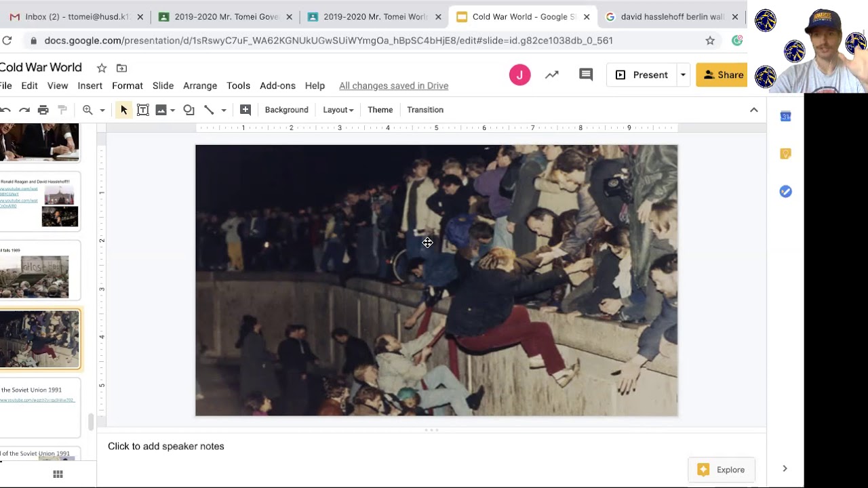Viewport: 868px width, 488px height.
Task: Switch to grid view of slides
Action: click(x=58, y=474)
